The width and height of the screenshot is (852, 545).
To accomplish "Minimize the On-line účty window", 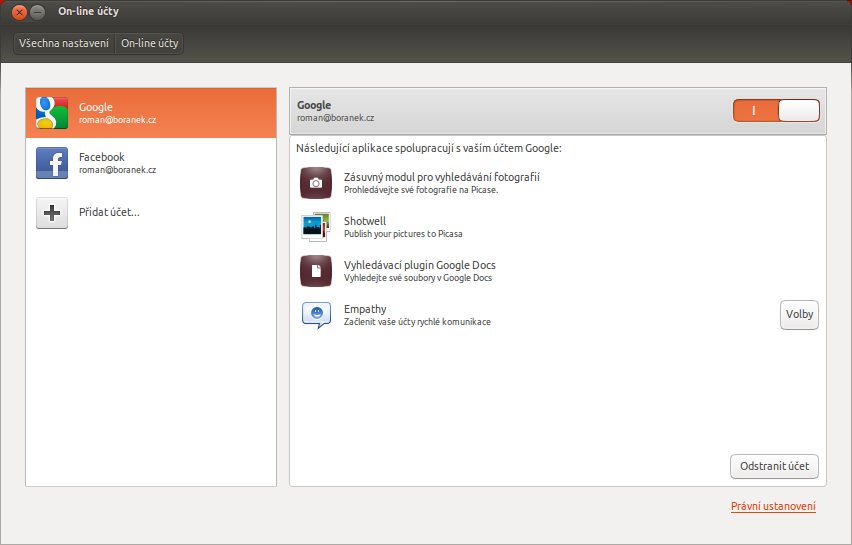I will [x=37, y=12].
